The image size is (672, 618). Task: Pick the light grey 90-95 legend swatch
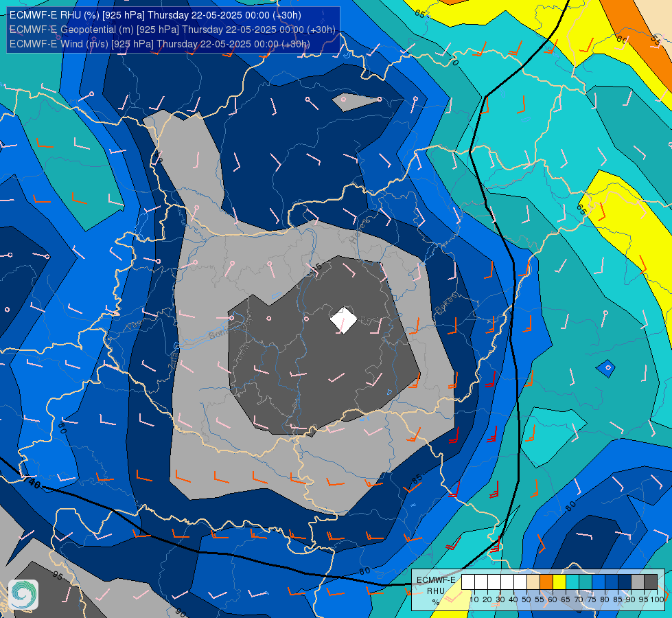(x=638, y=582)
